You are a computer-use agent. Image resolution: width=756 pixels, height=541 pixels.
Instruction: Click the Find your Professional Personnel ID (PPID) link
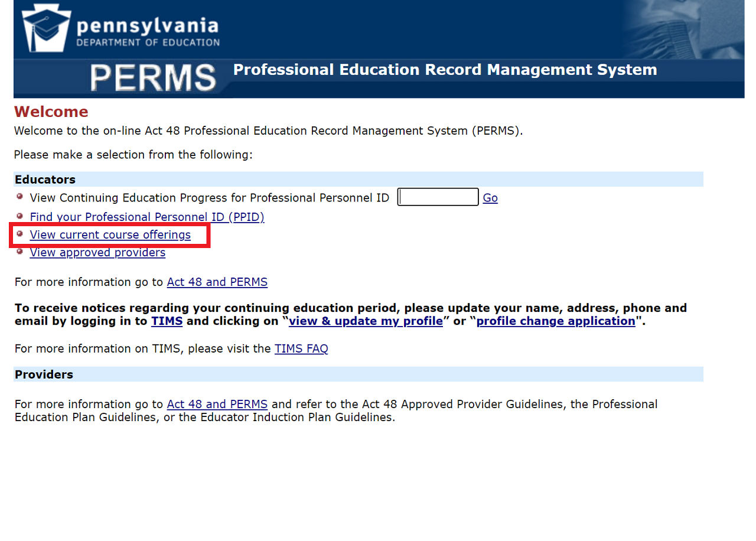[146, 217]
